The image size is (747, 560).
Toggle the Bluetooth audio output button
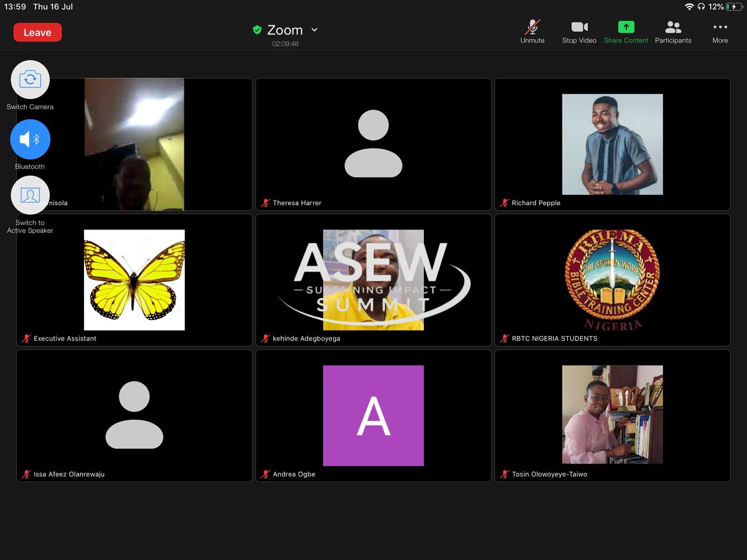(30, 139)
